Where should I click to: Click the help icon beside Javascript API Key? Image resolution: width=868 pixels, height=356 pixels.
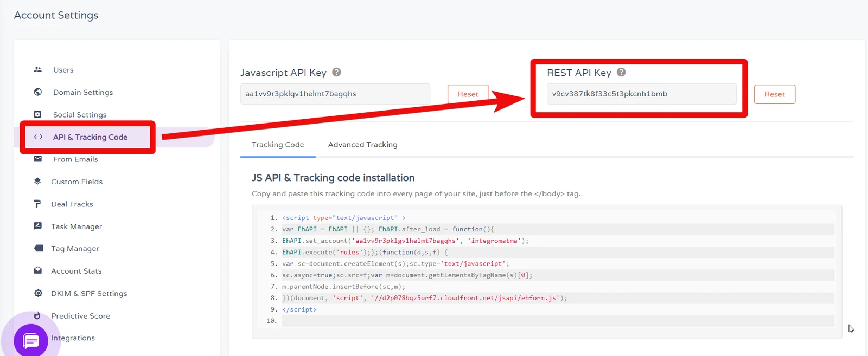336,72
